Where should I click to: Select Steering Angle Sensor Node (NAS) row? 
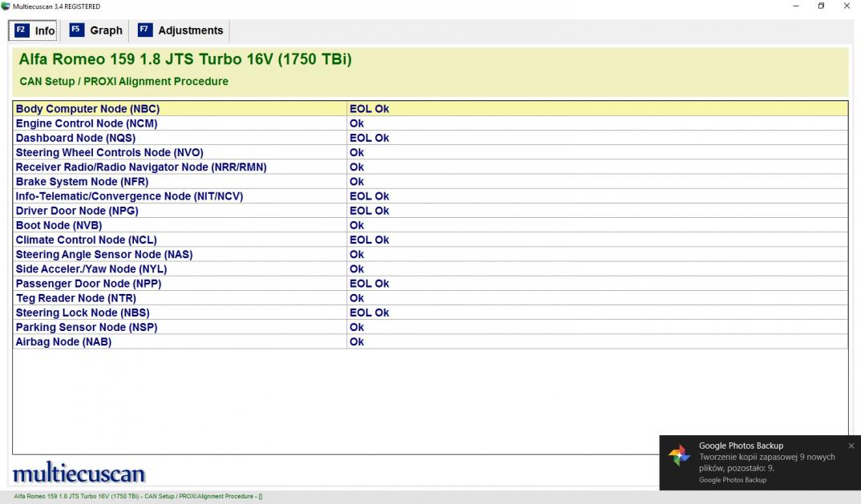[430, 254]
